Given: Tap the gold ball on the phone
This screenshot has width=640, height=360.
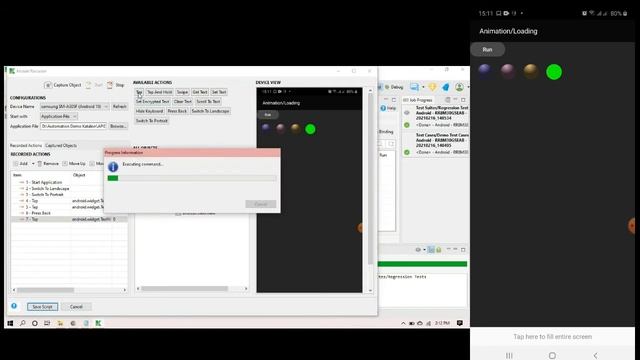Looking at the screenshot, I should point(531,71).
